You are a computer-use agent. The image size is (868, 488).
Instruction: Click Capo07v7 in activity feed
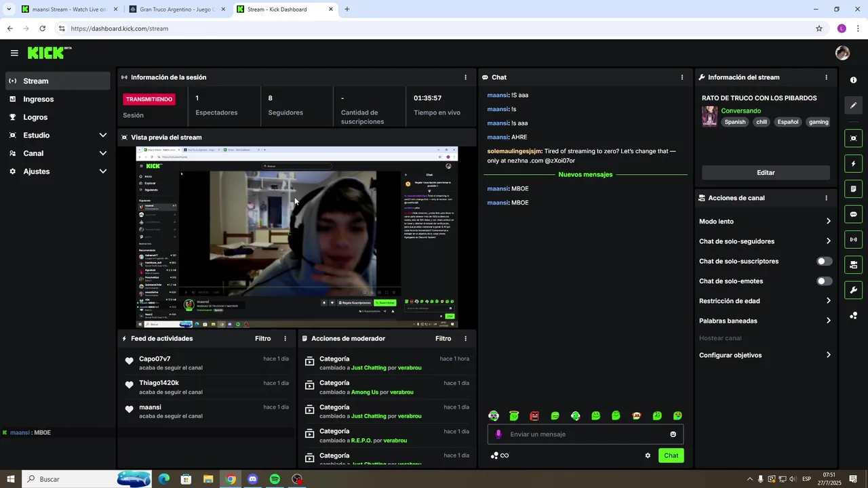point(155,359)
